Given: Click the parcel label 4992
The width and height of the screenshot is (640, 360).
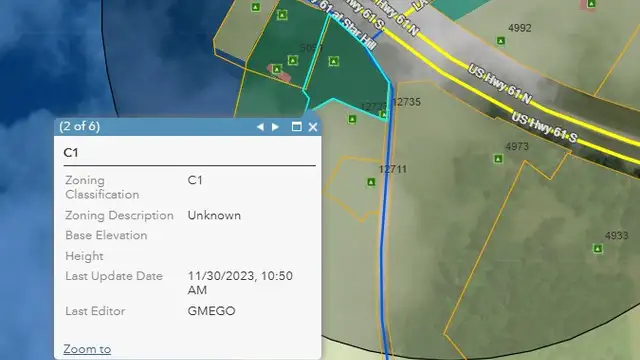Looking at the screenshot, I should click(x=520, y=28).
